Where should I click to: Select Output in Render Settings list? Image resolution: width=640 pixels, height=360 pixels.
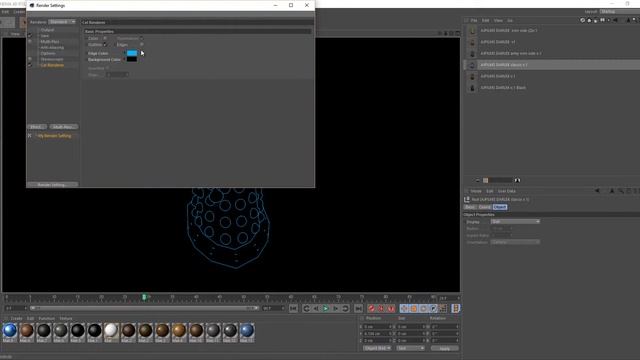47,30
